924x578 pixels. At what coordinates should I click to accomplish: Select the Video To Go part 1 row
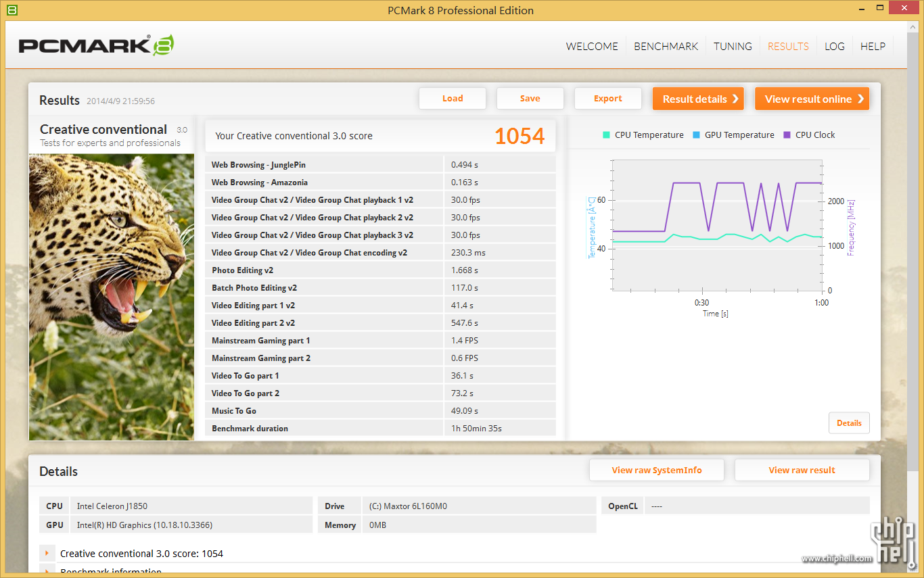coord(380,376)
